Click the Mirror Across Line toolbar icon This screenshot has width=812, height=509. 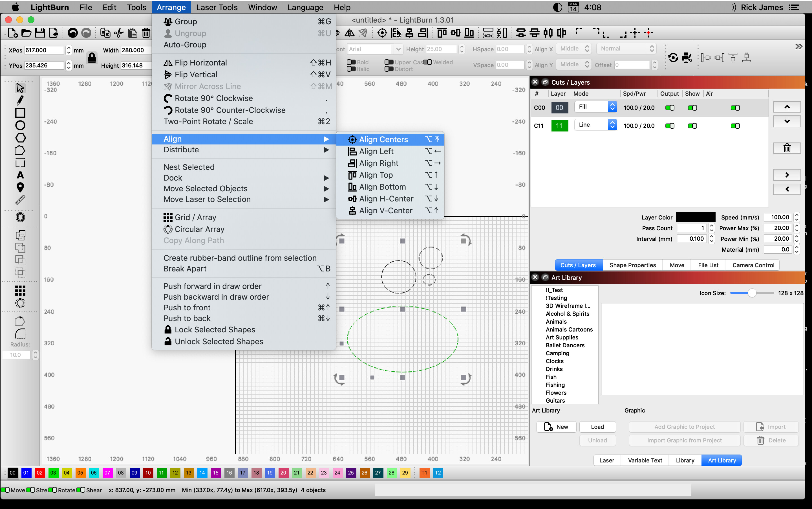pyautogui.click(x=363, y=33)
